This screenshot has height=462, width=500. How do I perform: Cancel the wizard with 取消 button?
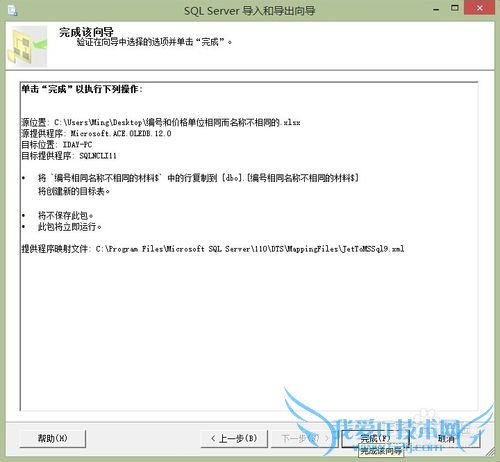tap(447, 439)
